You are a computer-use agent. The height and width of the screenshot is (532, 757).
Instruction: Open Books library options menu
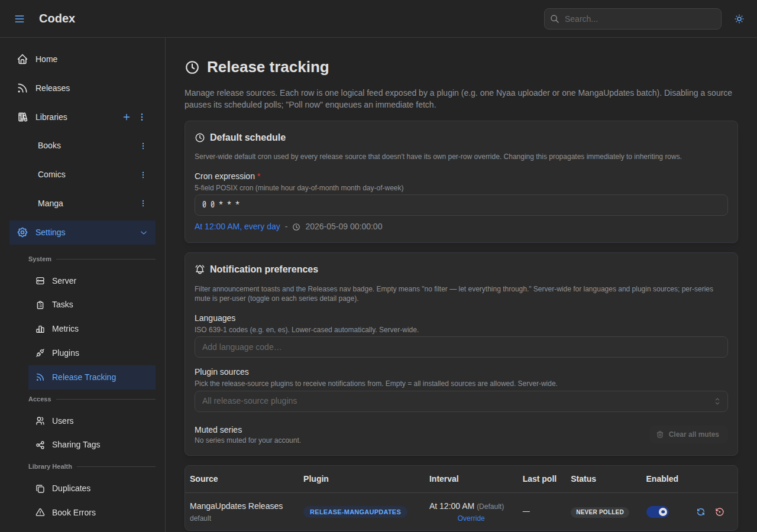tap(143, 145)
